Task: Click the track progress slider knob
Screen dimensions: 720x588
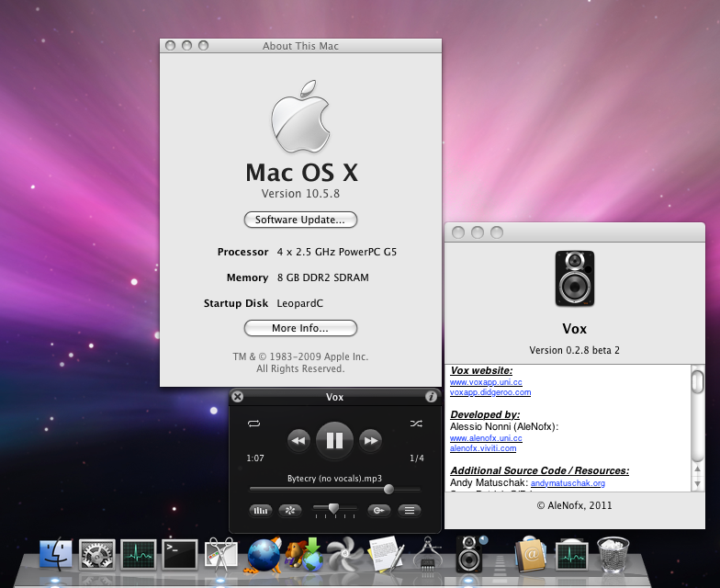Action: tap(388, 490)
